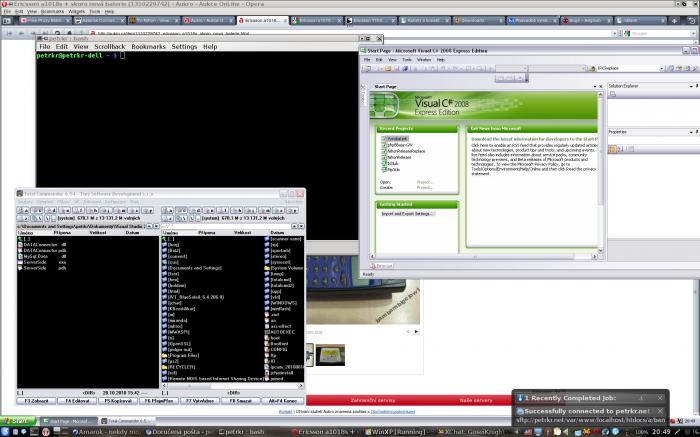Click Open File icon in Visual C# toolbar
This screenshot has width=700, height=437.
pyautogui.click(x=388, y=68)
